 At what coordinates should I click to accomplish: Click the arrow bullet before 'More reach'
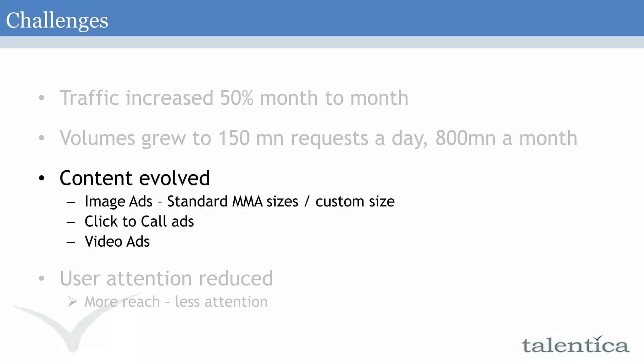(x=72, y=302)
